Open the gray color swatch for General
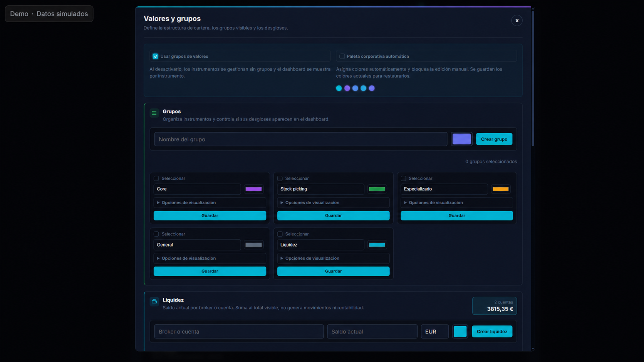 (x=253, y=245)
